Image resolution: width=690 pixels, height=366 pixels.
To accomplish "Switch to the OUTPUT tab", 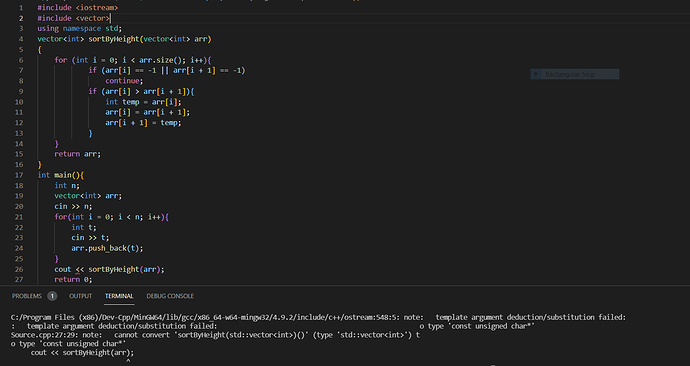I will pos(81,296).
